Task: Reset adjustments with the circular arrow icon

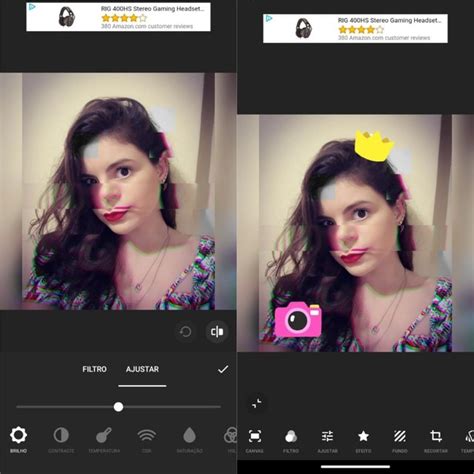Action: 185,332
